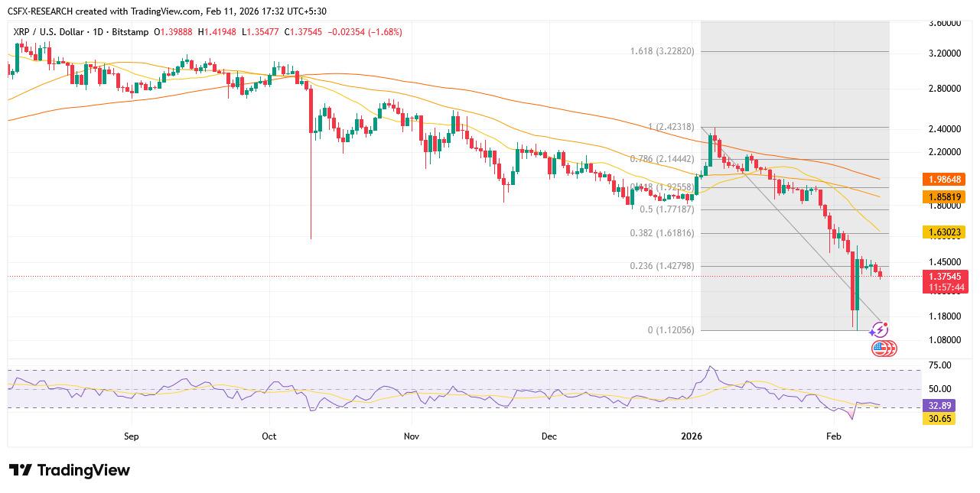Click the yellow 1.63023 price label
Image resolution: width=980 pixels, height=493 pixels.
click(x=944, y=232)
